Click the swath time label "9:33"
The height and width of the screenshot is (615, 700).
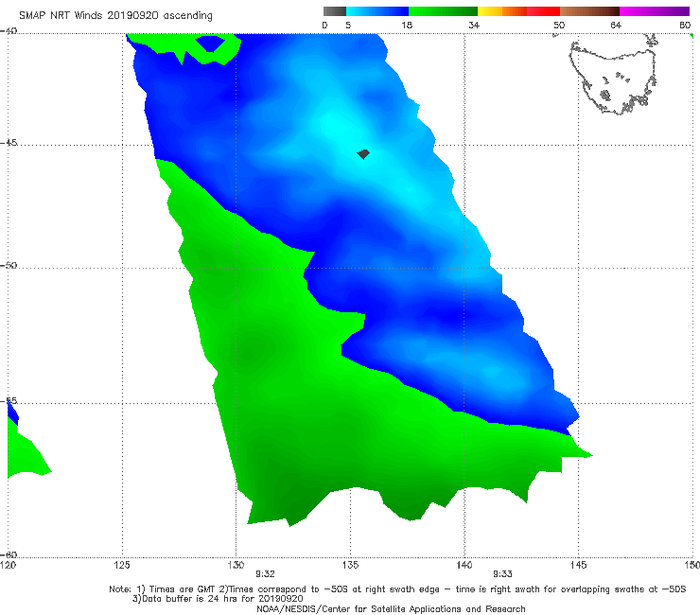tap(502, 574)
